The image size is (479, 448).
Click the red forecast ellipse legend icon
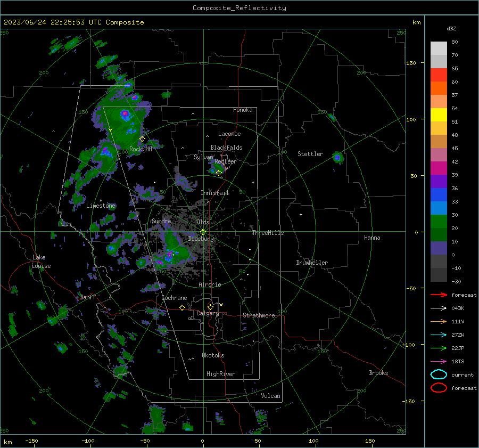point(439,388)
